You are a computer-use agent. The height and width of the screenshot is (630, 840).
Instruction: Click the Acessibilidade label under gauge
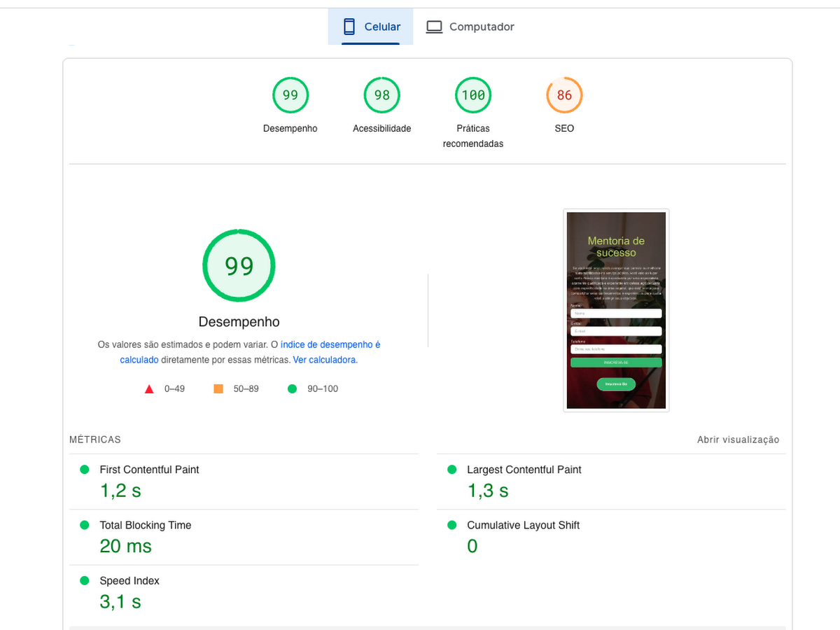(x=381, y=129)
